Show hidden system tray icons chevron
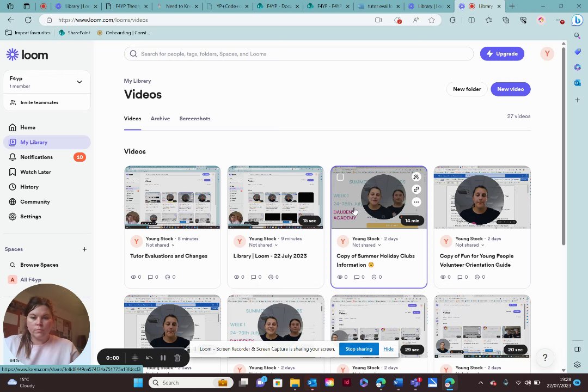This screenshot has height=392, width=588. coord(480,383)
